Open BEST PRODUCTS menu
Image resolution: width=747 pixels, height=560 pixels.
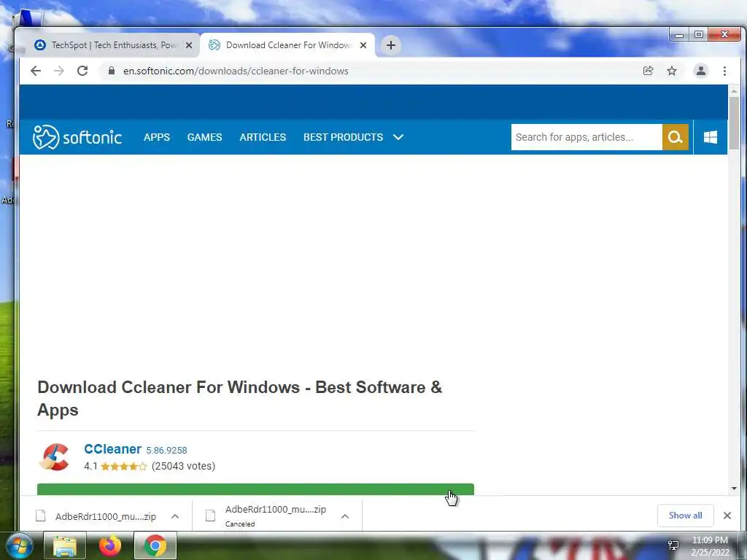[343, 137]
